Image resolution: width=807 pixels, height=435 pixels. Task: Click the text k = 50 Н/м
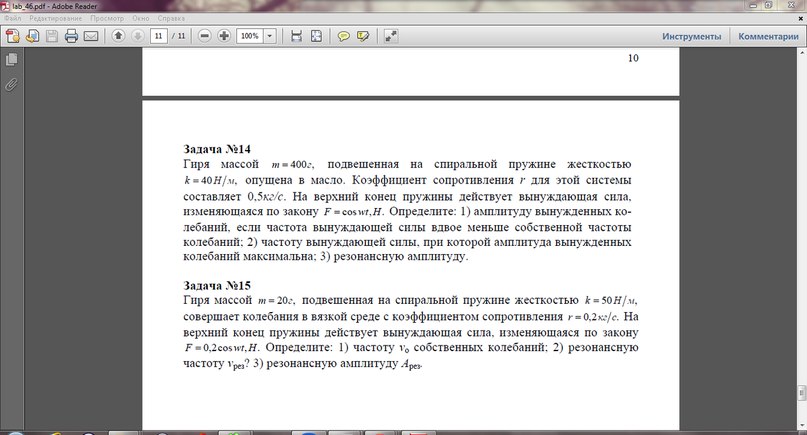[x=611, y=301]
